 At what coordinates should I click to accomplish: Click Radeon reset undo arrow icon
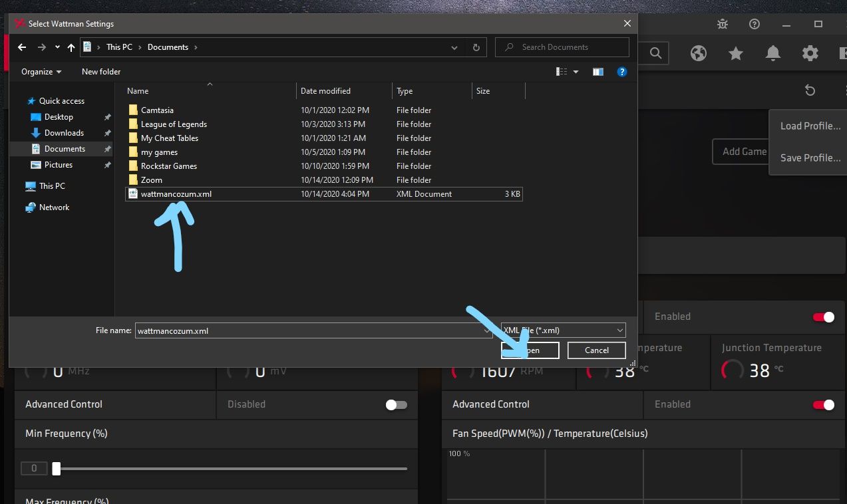[810, 90]
